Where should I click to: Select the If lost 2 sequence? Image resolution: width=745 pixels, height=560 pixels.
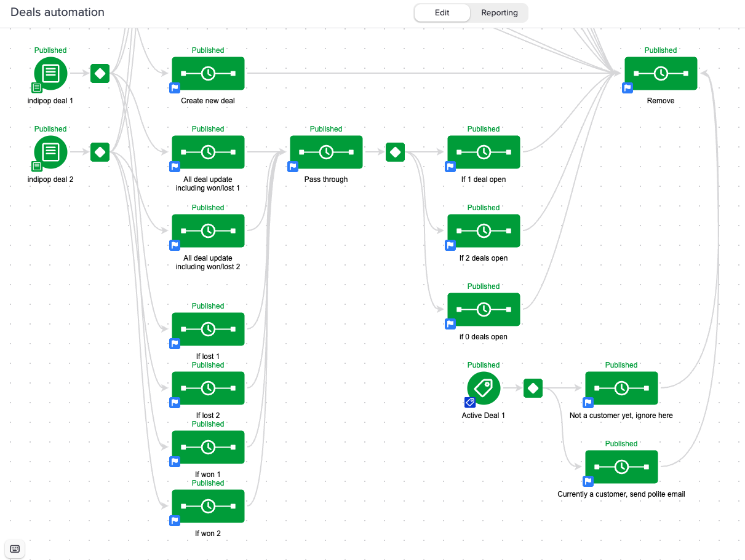coord(208,388)
